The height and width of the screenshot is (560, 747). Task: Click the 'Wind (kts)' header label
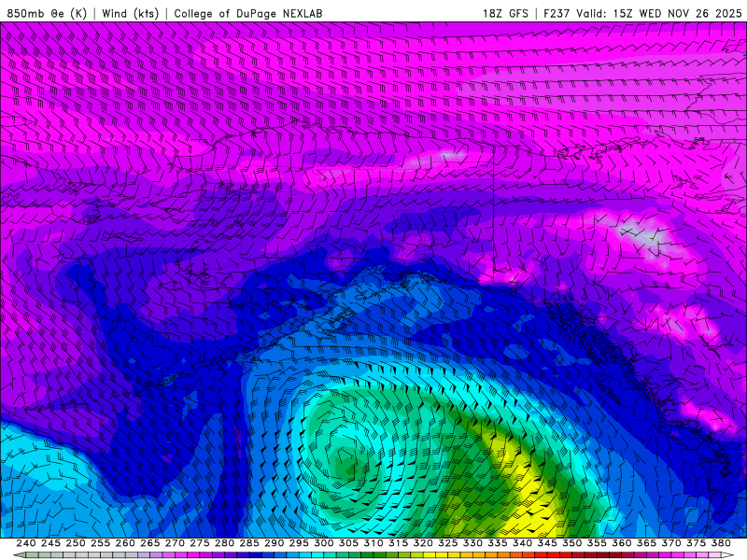click(131, 13)
